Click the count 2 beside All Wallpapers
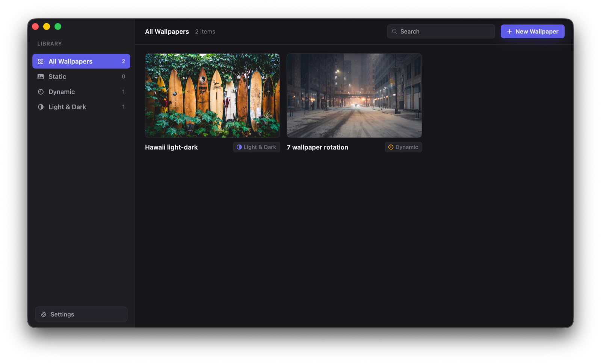The image size is (601, 364). 123,61
